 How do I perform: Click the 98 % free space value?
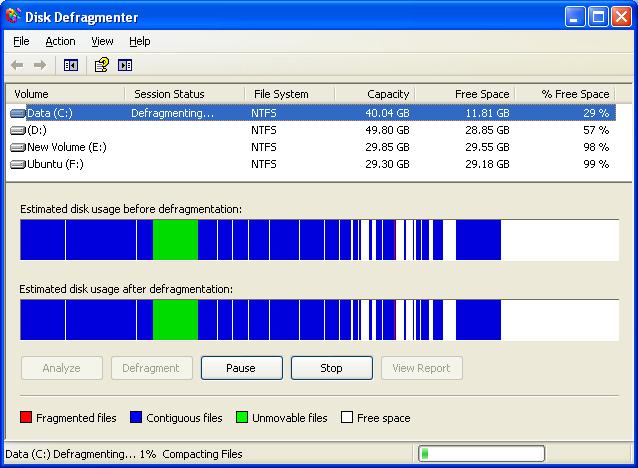(x=596, y=147)
